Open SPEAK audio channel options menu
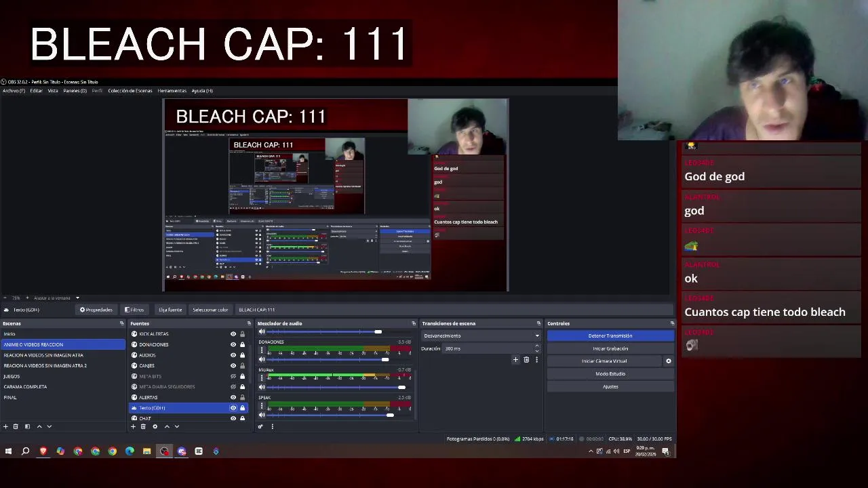Screen dimensions: 868x488 pyautogui.click(x=262, y=406)
